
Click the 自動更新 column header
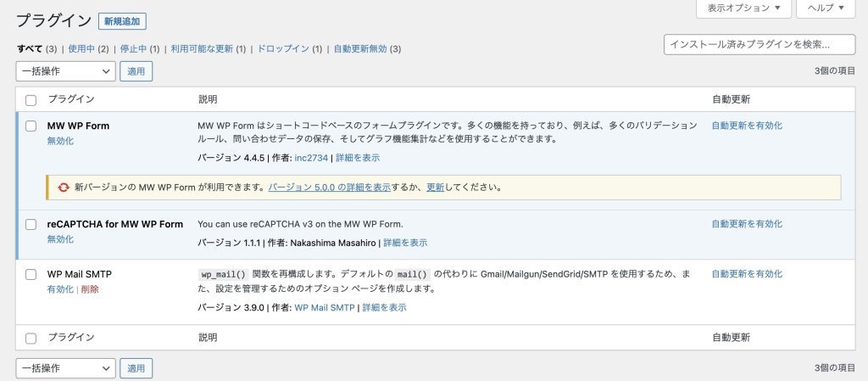coord(731,99)
